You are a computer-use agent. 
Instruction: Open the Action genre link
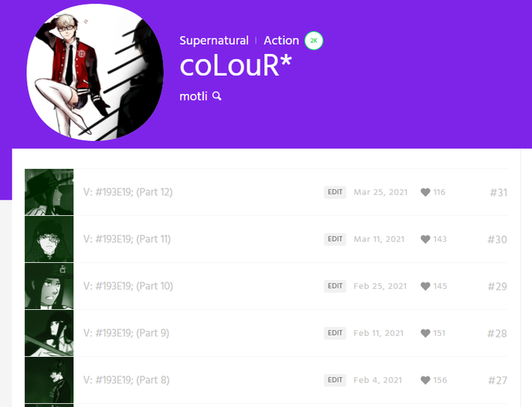[282, 41]
